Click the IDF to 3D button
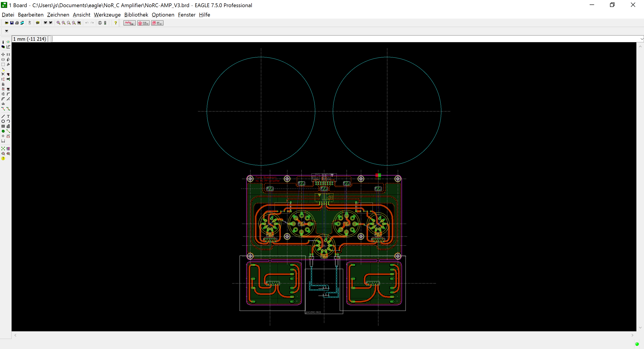 coord(157,23)
